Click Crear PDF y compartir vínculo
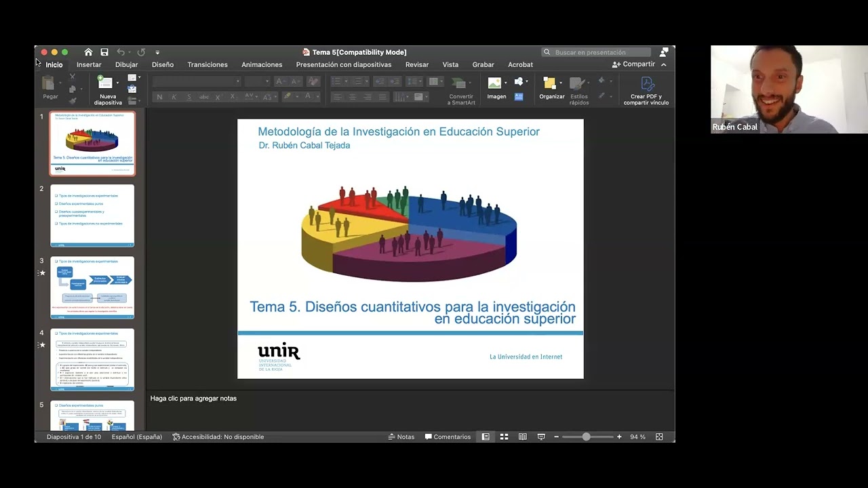 (x=646, y=90)
